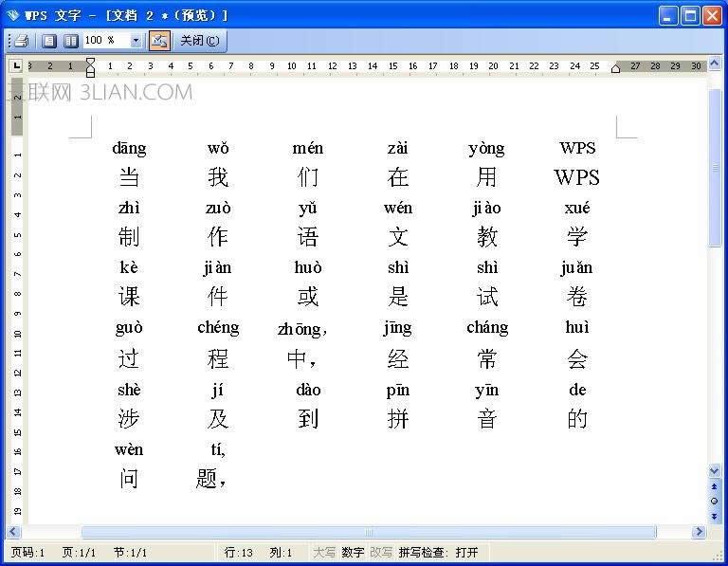The width and height of the screenshot is (728, 566).
Task: Click the character 卷 in the document
Action: tap(576, 296)
